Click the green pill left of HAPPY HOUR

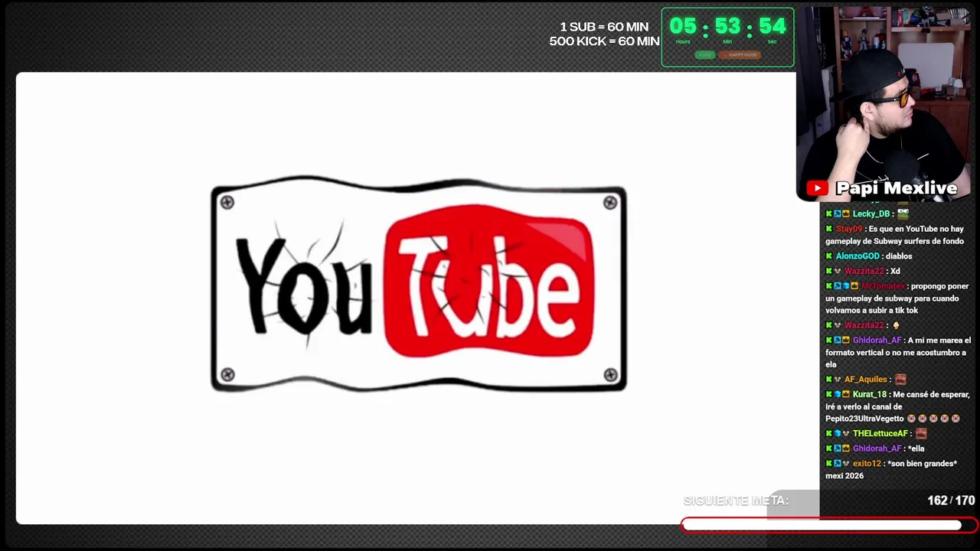(705, 55)
